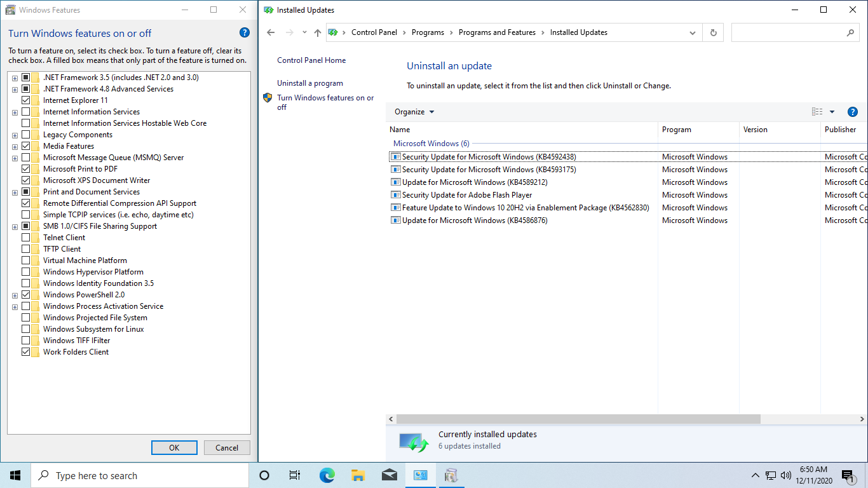This screenshot has height=488, width=868.
Task: Uncheck Microsoft XPS Document Writer
Action: [26, 180]
